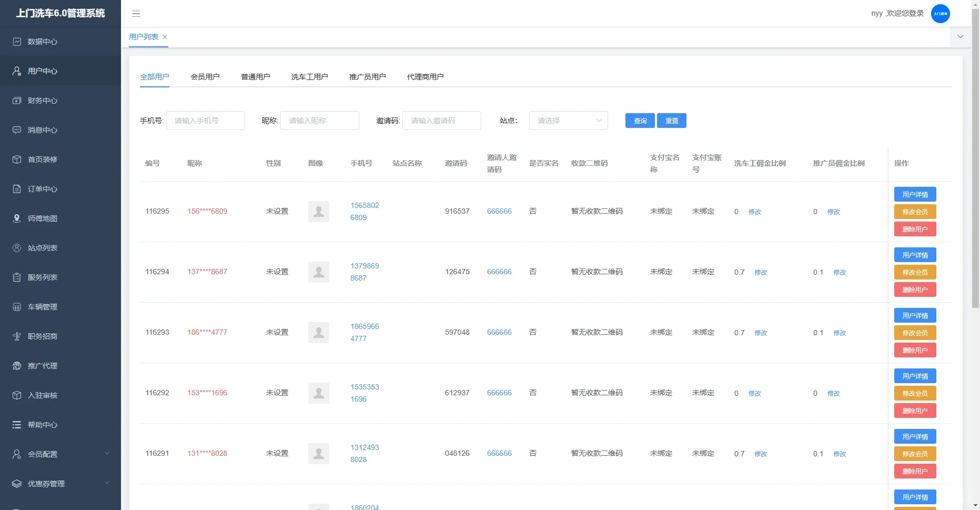The image size is (980, 510).
Task: Open the 站点 select dropdown
Action: tap(568, 121)
